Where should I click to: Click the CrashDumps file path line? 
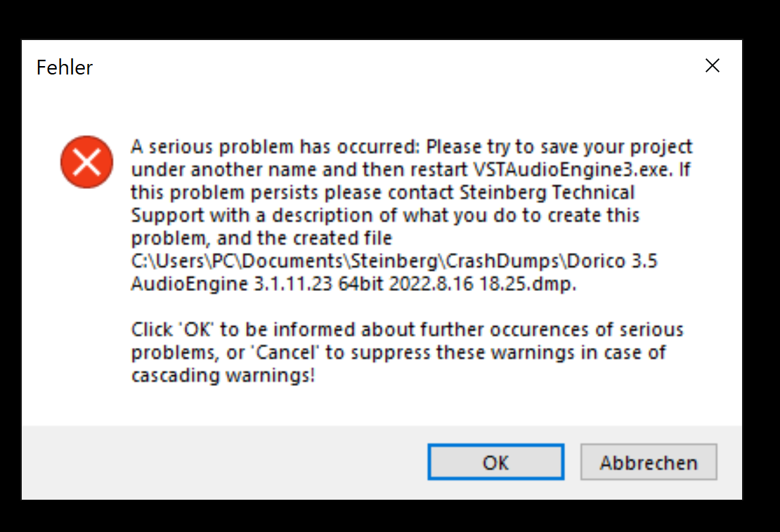(394, 261)
